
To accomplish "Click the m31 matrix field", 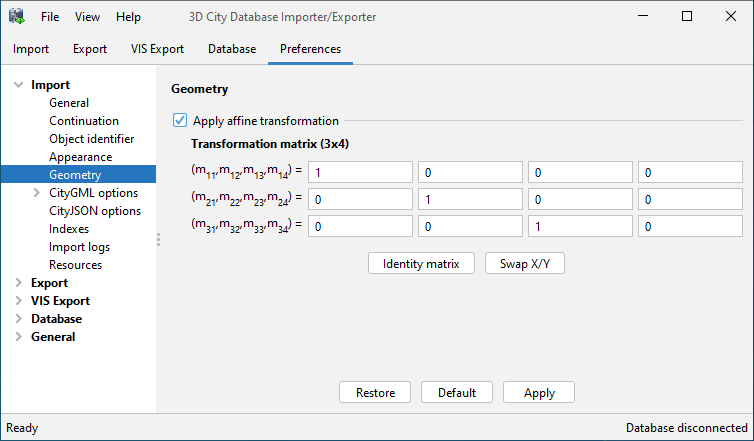I will pos(360,226).
